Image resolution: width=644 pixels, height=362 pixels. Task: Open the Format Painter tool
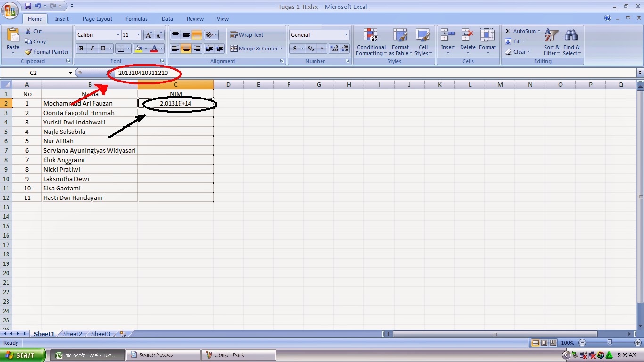[x=47, y=52]
